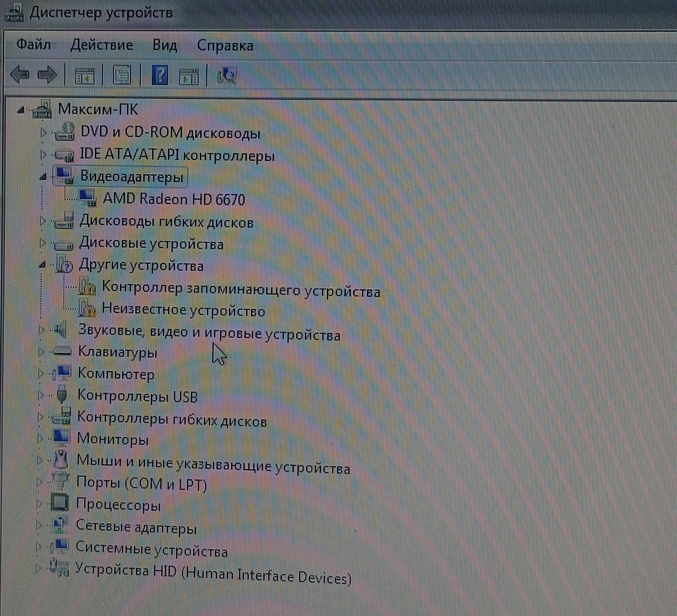This screenshot has height=616, width=677.
Task: Expand the Системные устройства node arrow
Action: 39,547
